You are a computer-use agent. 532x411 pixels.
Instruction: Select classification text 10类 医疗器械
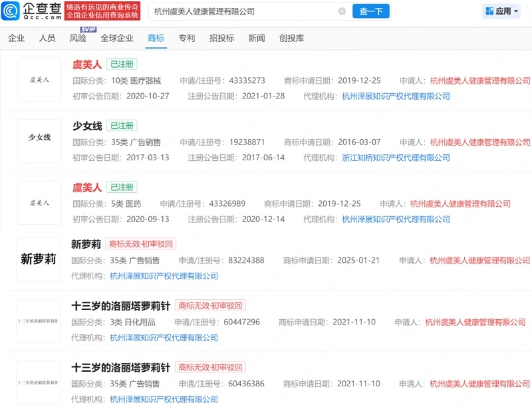pyautogui.click(x=136, y=80)
